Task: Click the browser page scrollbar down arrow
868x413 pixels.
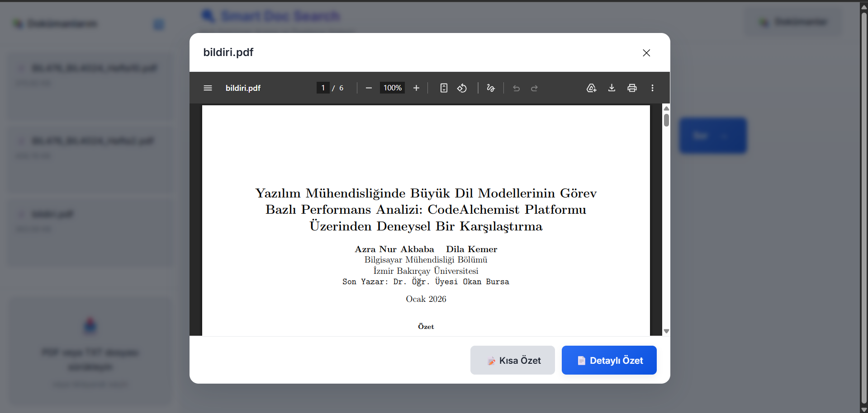Action: (864, 409)
